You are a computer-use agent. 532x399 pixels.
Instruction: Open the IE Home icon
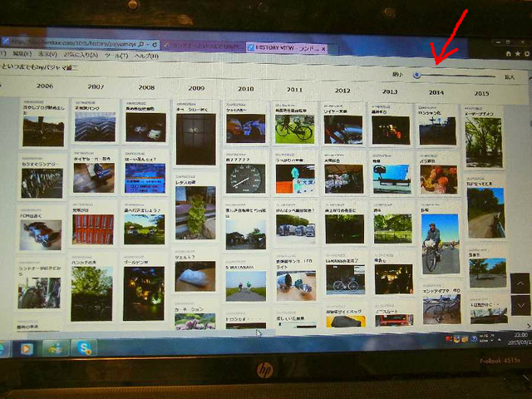(509, 53)
